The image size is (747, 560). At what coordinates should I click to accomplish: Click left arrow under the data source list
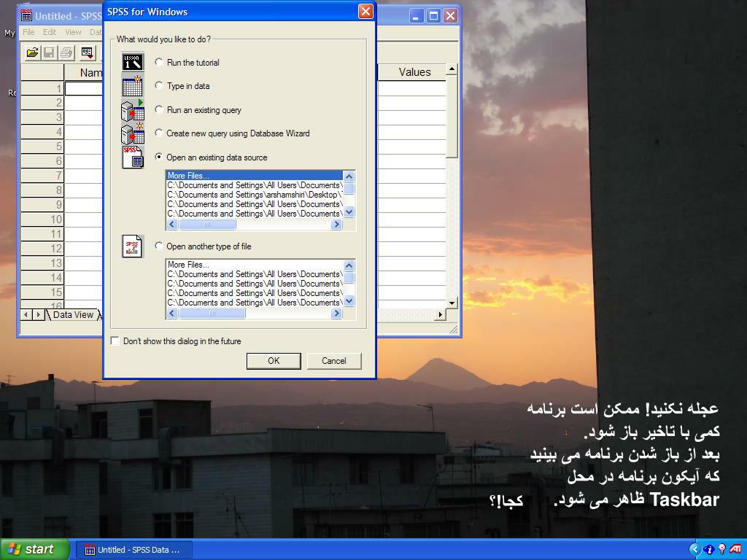172,225
